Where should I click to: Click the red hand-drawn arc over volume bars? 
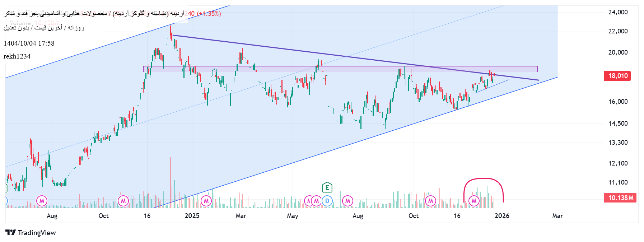(x=484, y=178)
